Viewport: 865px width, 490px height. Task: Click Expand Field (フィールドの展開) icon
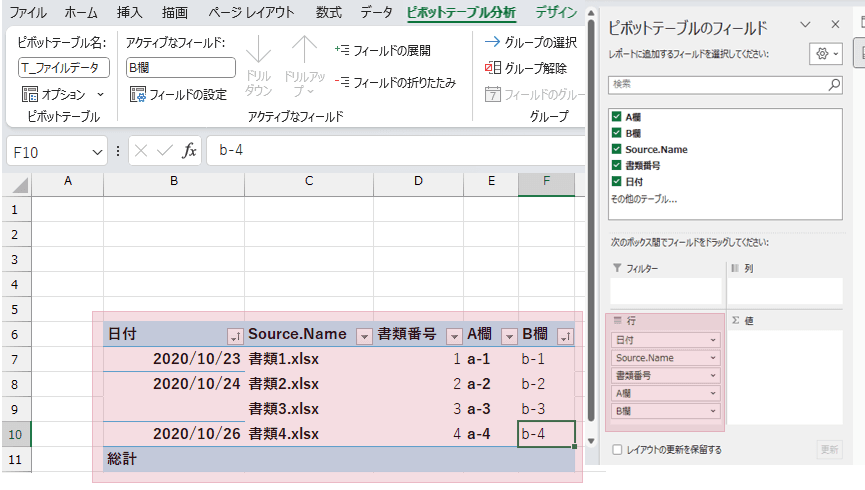tap(342, 50)
